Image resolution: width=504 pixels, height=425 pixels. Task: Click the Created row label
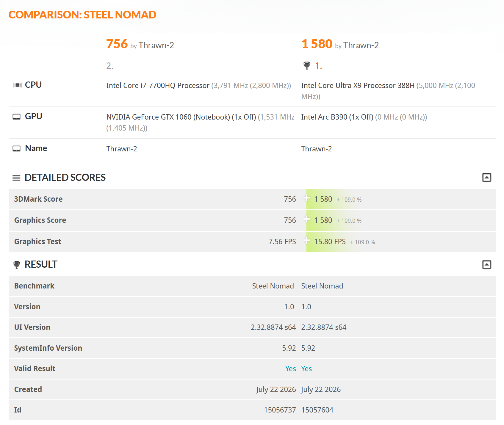pyautogui.click(x=28, y=390)
